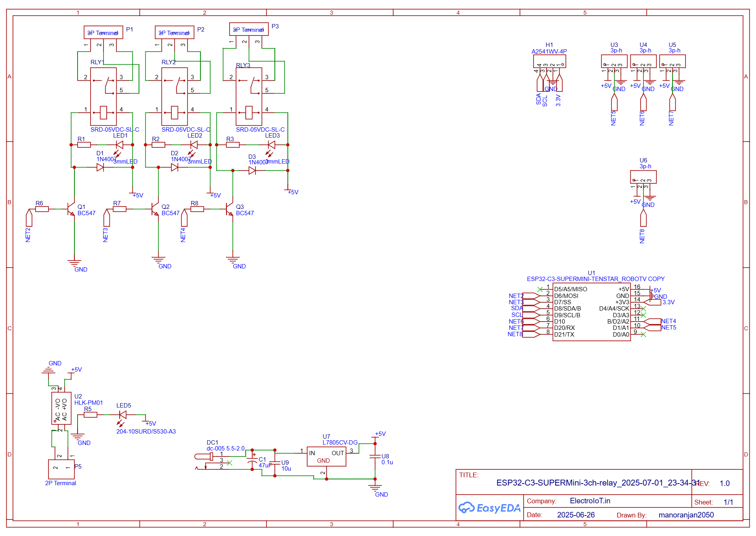Click NET2 net port near R6
The image size is (756, 536).
(29, 218)
